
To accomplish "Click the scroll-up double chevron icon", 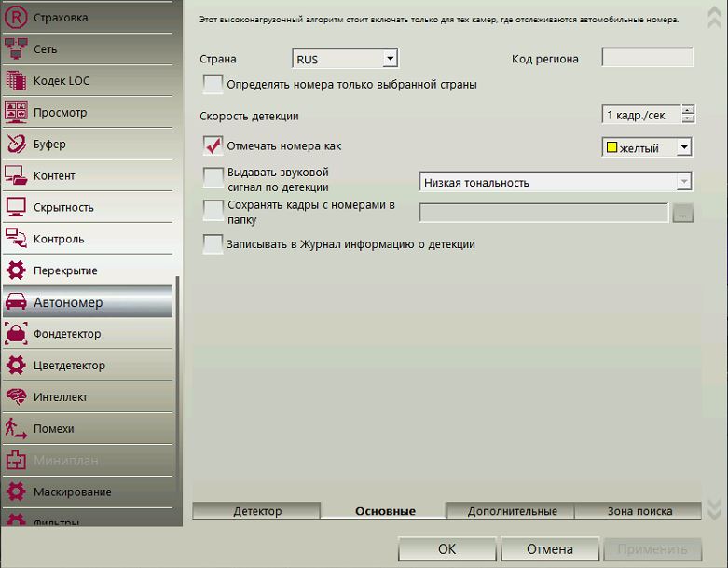I will (x=715, y=18).
